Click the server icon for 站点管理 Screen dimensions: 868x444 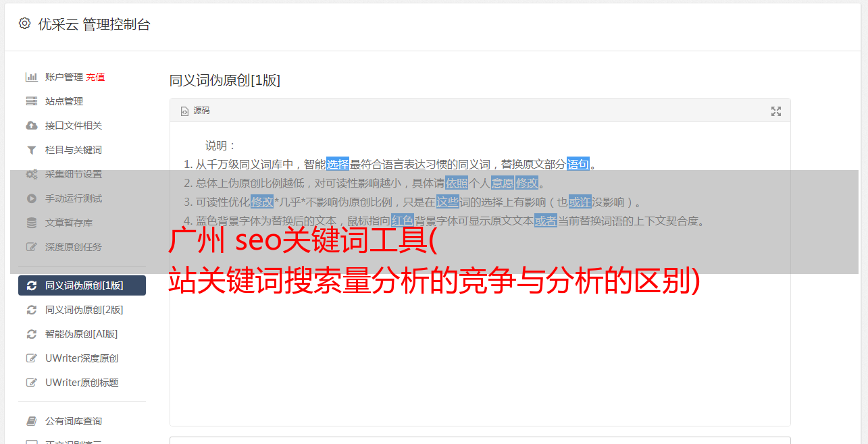click(31, 101)
